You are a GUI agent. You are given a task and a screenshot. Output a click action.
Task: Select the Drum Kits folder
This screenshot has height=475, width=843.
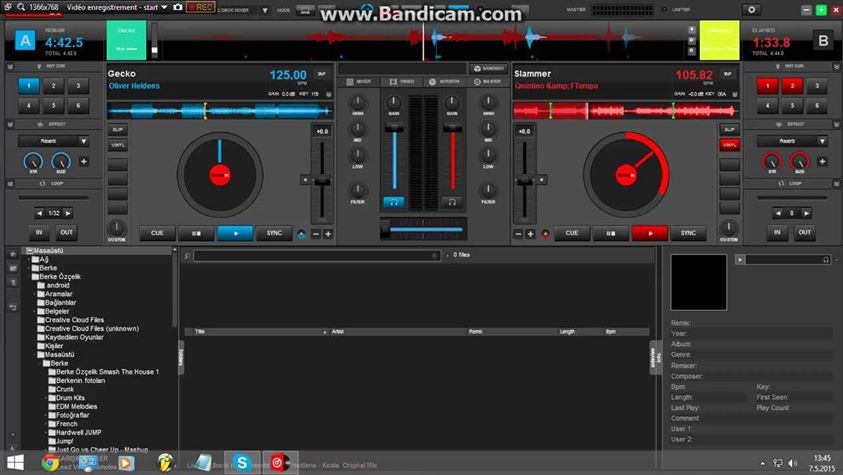pyautogui.click(x=70, y=398)
